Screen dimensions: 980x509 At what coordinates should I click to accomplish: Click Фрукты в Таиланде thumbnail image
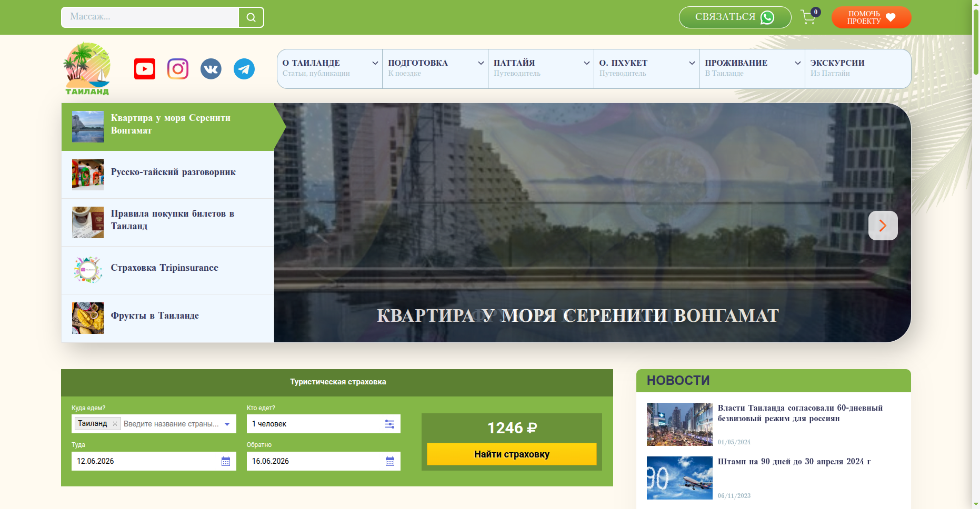click(x=88, y=318)
